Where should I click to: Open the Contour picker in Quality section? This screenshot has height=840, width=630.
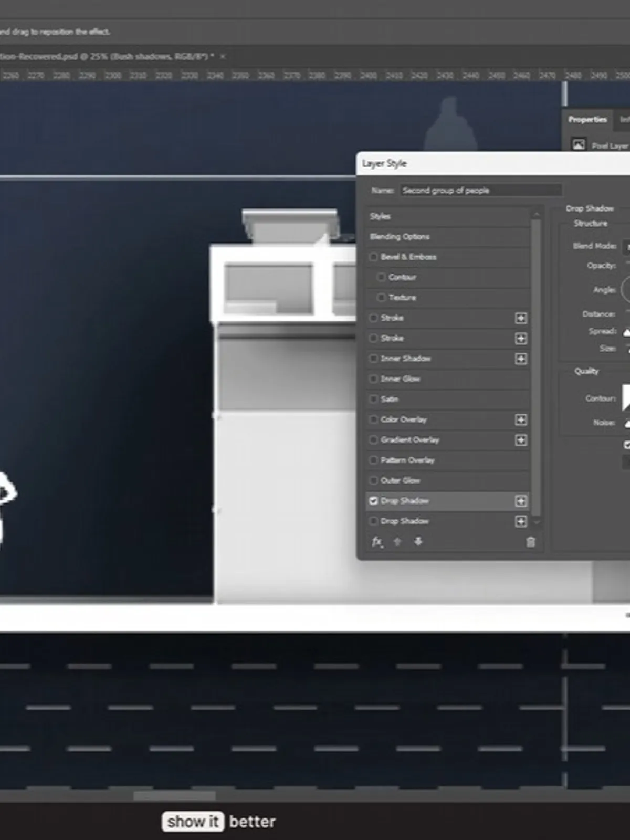[626, 397]
